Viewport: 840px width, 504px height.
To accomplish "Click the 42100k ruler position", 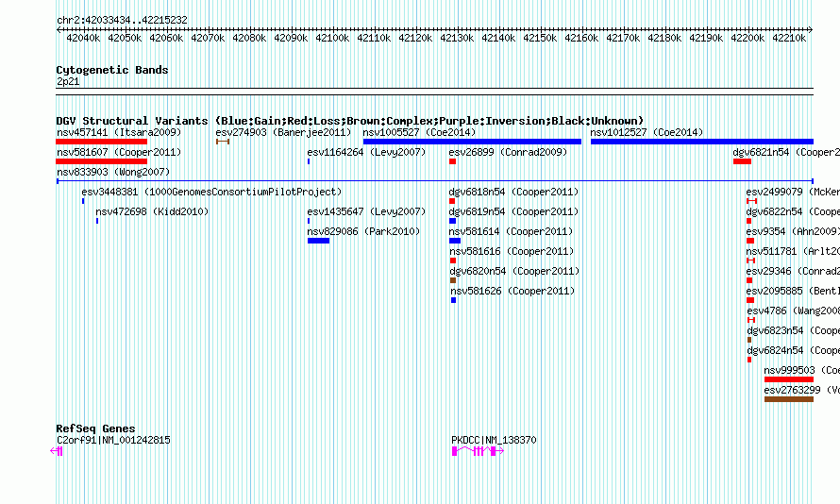I will pyautogui.click(x=332, y=38).
